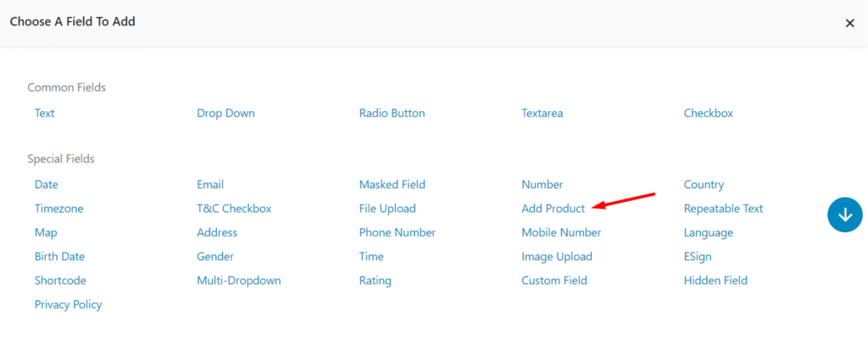The width and height of the screenshot is (868, 340).
Task: Insert a Hidden Field
Action: click(x=715, y=281)
